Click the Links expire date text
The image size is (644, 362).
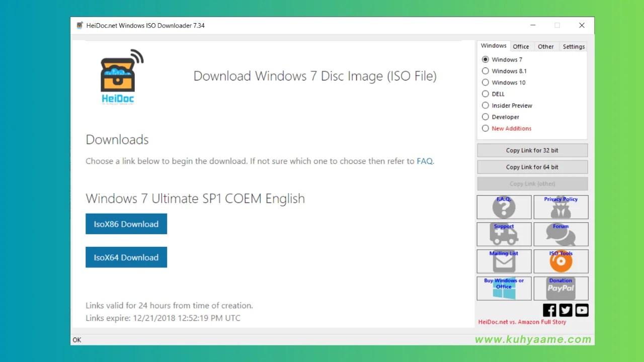[x=163, y=318]
